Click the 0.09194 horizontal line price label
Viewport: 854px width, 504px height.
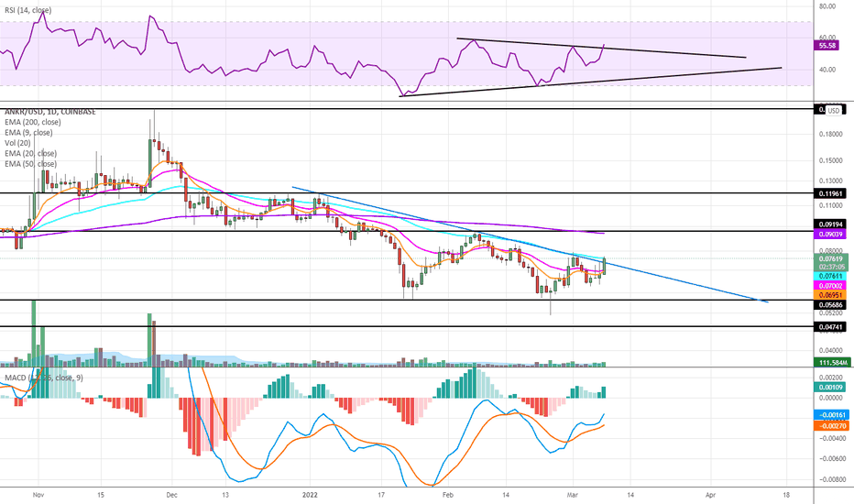pos(830,224)
